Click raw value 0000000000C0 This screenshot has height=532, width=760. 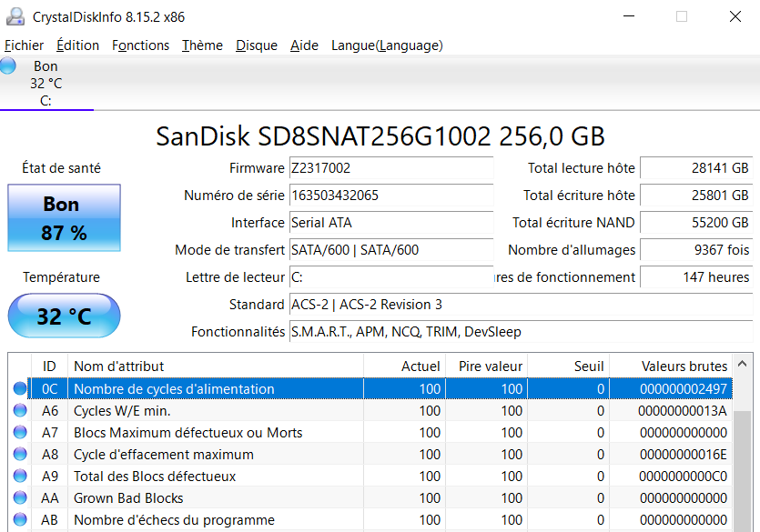coord(683,476)
